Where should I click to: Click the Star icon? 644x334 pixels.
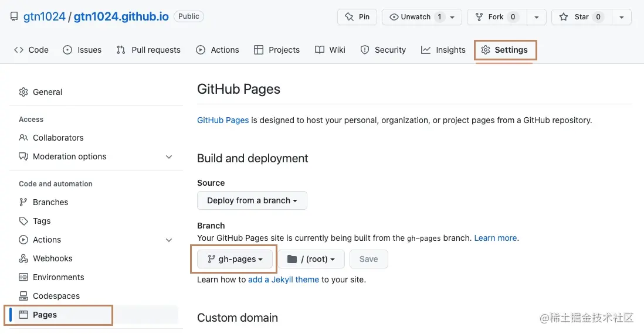[x=564, y=17]
